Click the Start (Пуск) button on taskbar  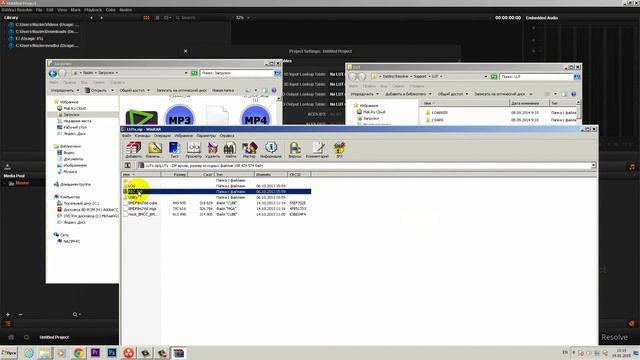point(9,353)
